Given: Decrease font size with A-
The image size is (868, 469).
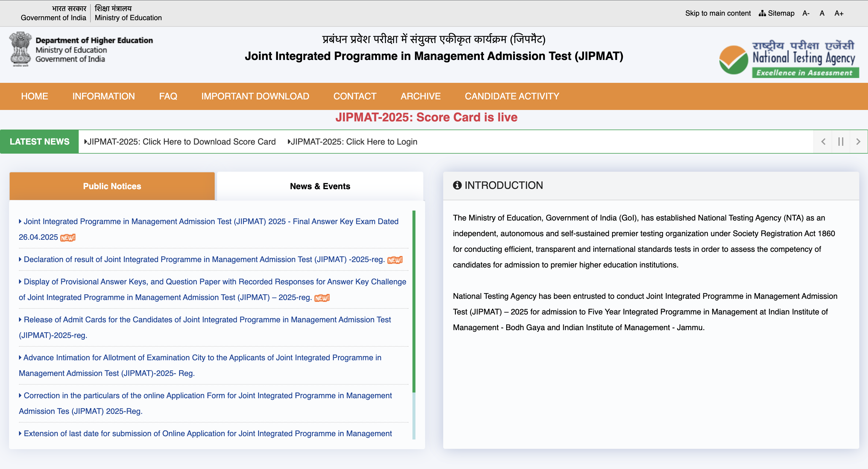Looking at the screenshot, I should point(806,13).
